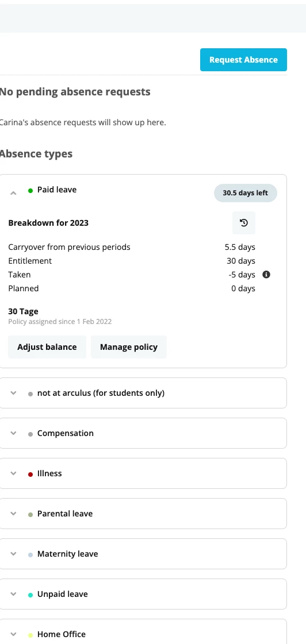The height and width of the screenshot is (644, 306).
Task: Collapse the Paid leave section chevron
Action: coord(13,192)
